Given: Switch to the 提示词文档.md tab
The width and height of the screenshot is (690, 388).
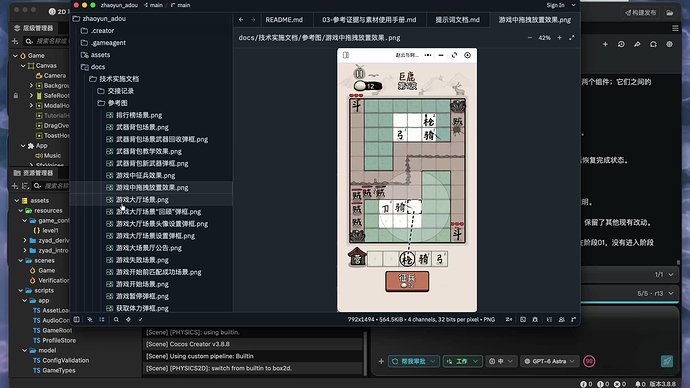Looking at the screenshot, I should click(458, 20).
